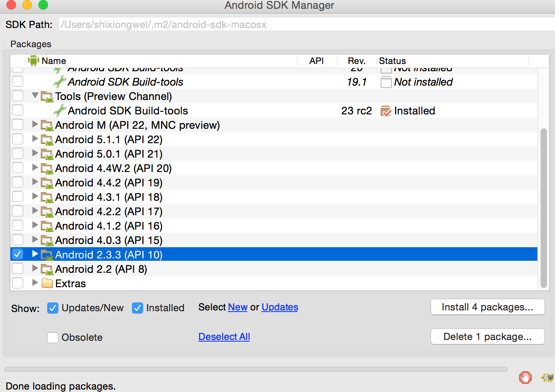
Task: Click the Extras folder icon
Action: coord(47,283)
